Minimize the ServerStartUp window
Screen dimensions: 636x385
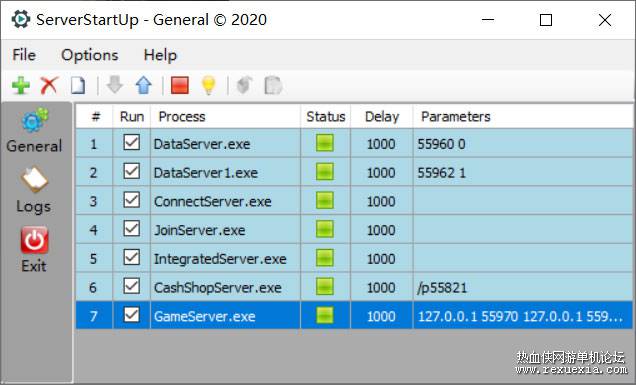(488, 19)
